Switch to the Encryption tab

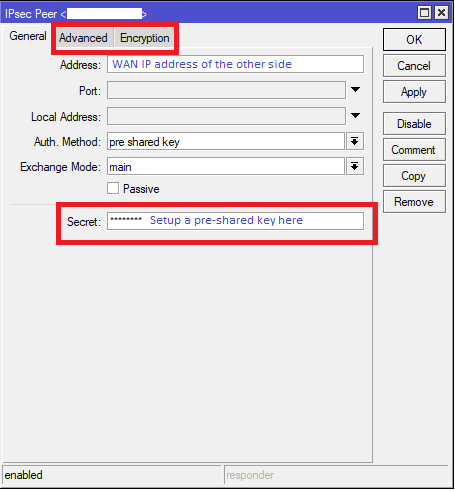coord(145,38)
